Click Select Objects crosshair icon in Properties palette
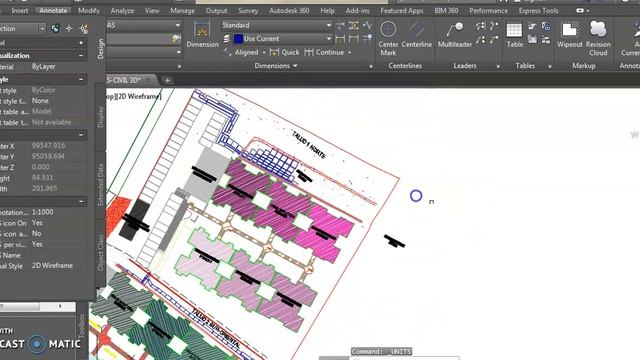Viewport: 640px width, 360px height. coord(69,28)
